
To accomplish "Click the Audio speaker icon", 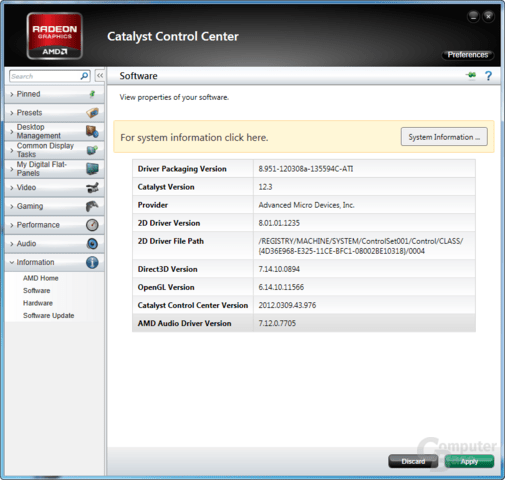I will point(92,244).
